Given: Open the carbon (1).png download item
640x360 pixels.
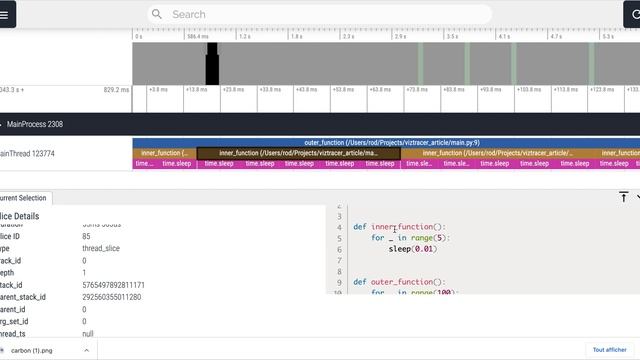Looking at the screenshot, I should [31, 351].
